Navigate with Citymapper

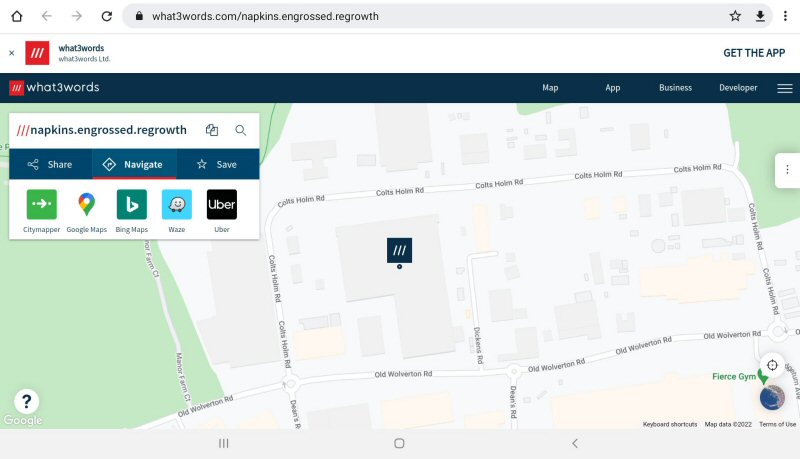pyautogui.click(x=41, y=211)
